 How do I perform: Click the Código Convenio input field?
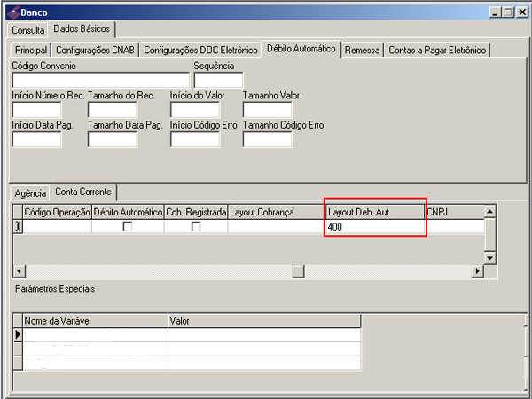tap(100, 81)
